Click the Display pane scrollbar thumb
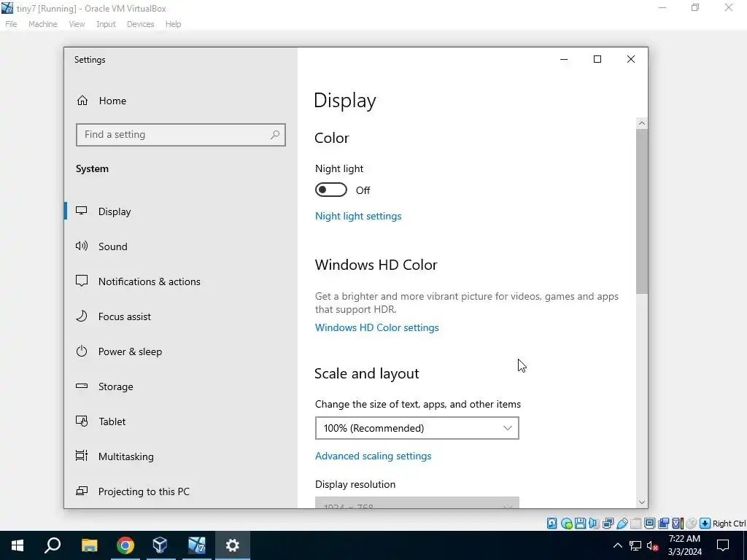The height and width of the screenshot is (560, 747). 642,211
